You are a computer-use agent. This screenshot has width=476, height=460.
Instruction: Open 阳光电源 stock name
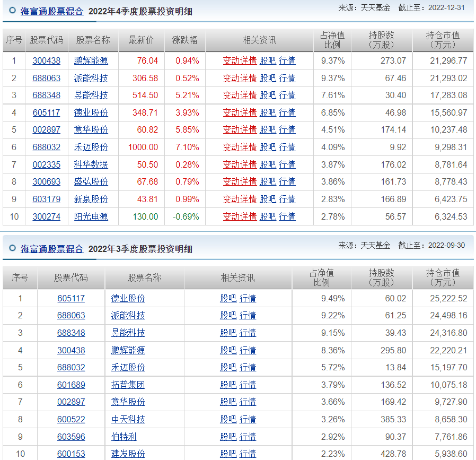tap(91, 216)
